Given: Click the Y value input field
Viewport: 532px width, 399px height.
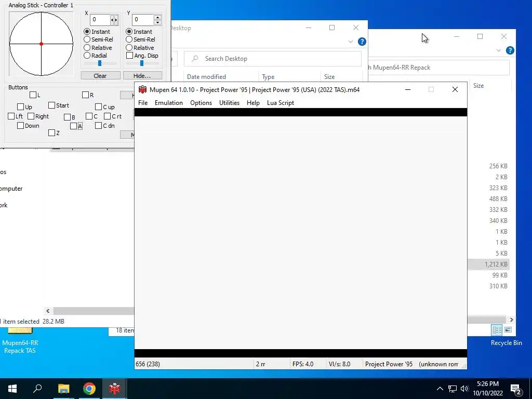Looking at the screenshot, I should [142, 20].
